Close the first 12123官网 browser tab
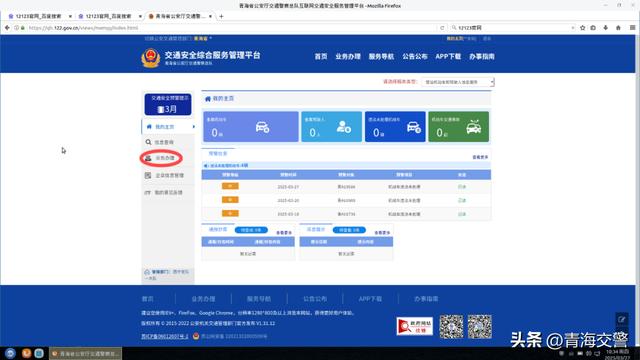The image size is (640, 360). pyautogui.click(x=70, y=16)
